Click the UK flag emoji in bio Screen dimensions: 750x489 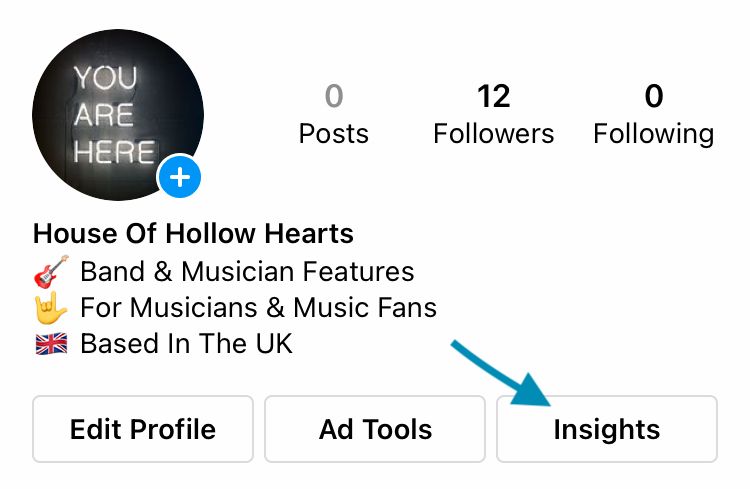[51, 344]
